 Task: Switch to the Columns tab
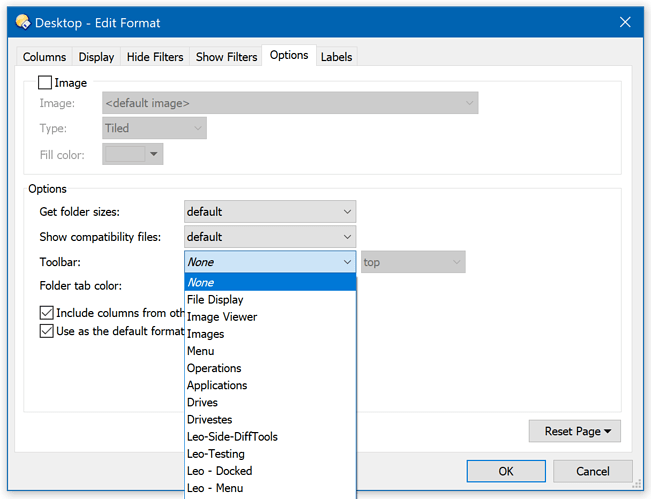44,57
